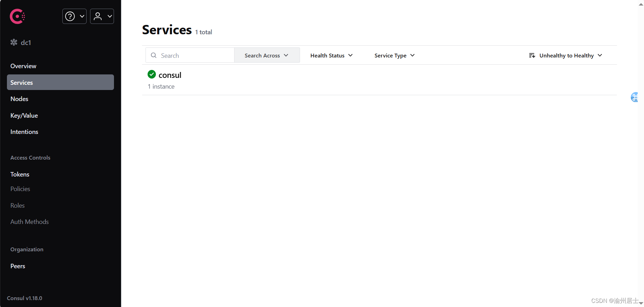Open the Health Status filter dropdown
The image size is (644, 307).
[332, 55]
